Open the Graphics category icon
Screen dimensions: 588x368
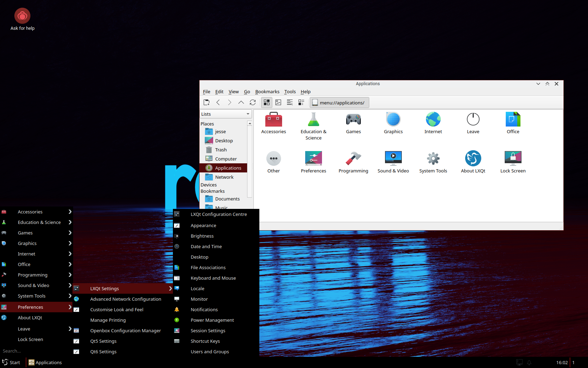(x=393, y=120)
